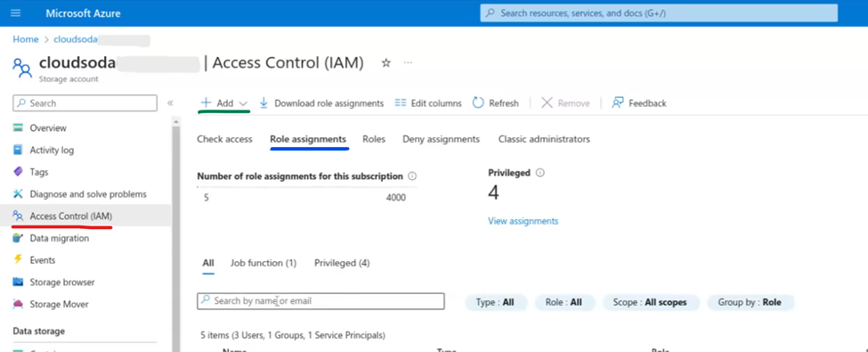868x352 pixels.
Task: Click the Feedback button label
Action: pos(647,103)
